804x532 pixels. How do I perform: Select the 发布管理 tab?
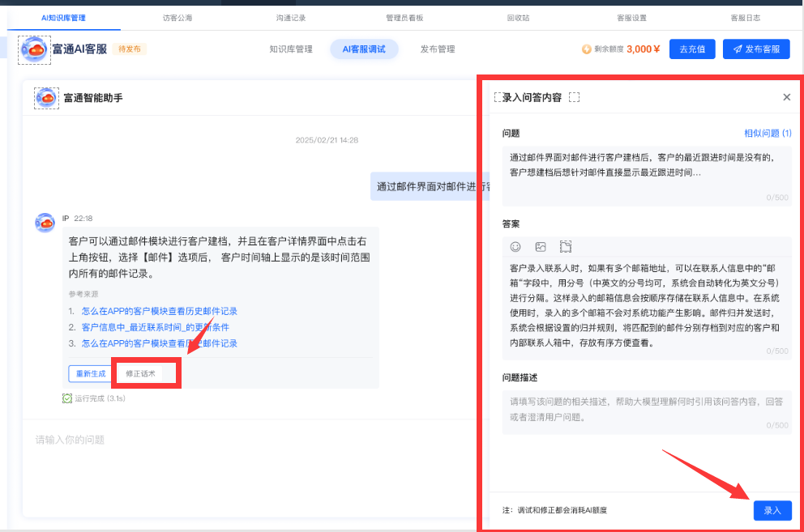click(438, 49)
